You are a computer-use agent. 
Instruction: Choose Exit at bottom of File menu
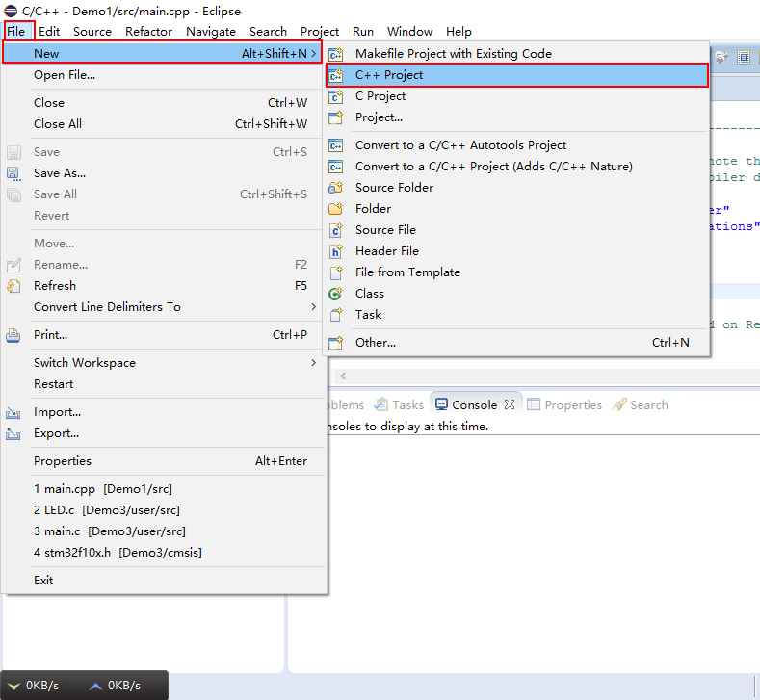click(163, 581)
